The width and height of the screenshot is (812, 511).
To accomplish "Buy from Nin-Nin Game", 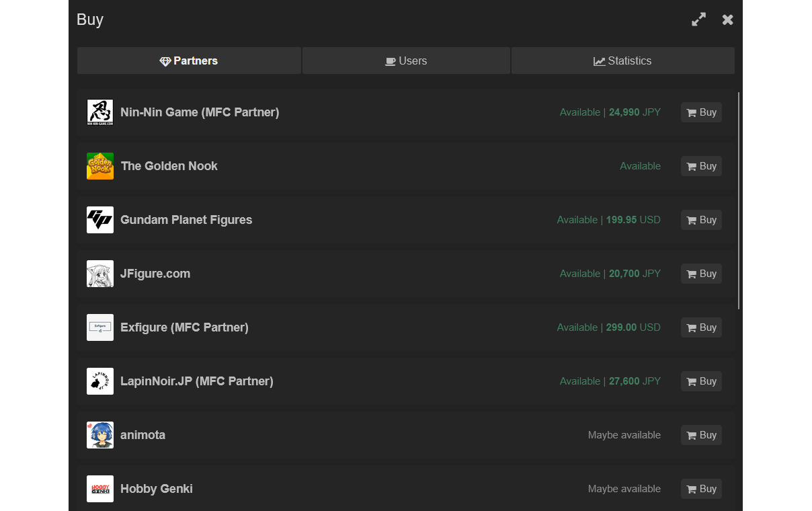I will tap(701, 112).
